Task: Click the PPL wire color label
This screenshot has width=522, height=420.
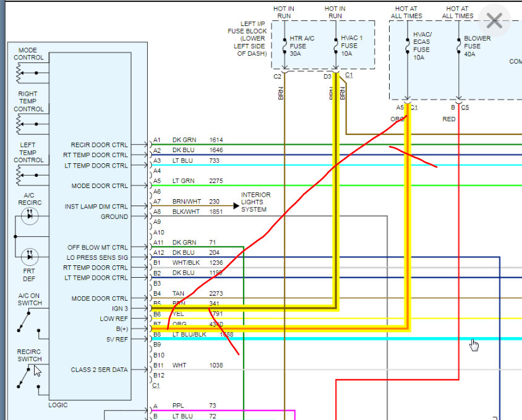Action: coord(178,406)
